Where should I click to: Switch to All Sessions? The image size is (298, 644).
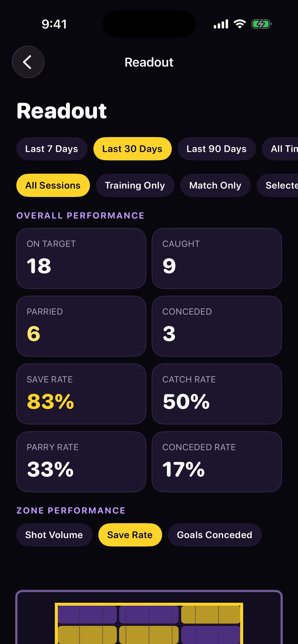click(x=53, y=185)
